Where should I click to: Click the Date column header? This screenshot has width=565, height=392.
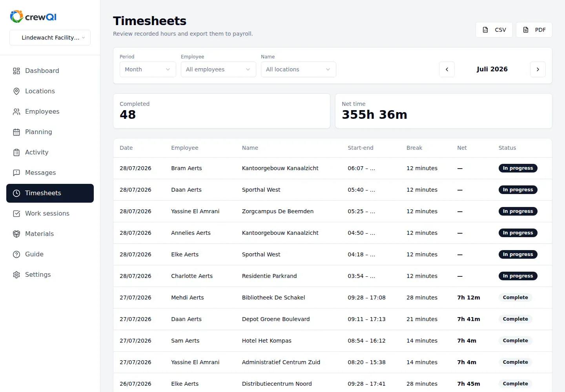click(x=126, y=148)
